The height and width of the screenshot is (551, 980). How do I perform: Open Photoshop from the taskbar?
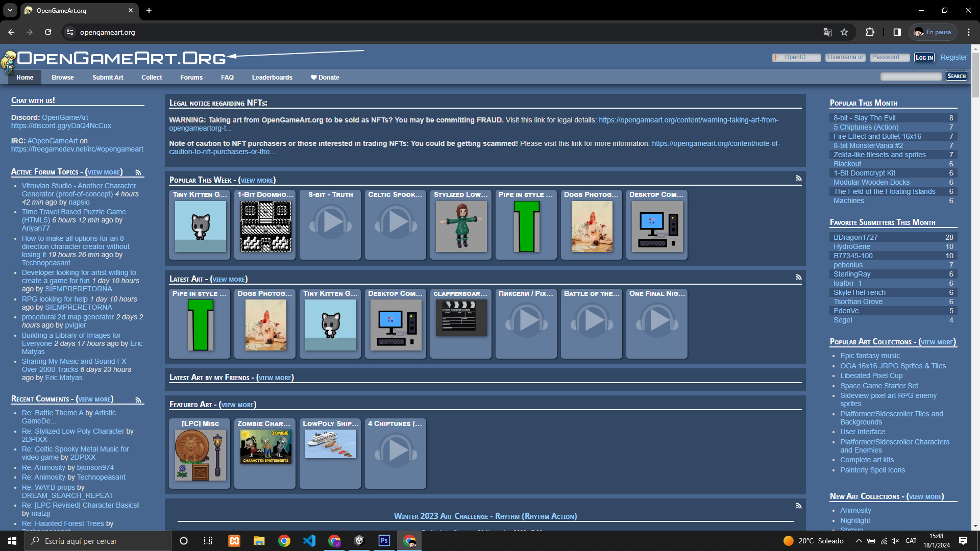pos(384,540)
